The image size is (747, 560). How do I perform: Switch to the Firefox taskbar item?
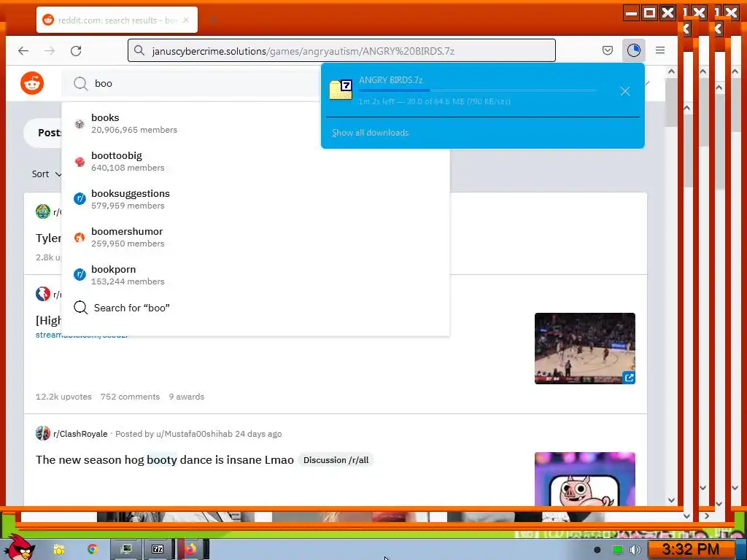click(192, 549)
